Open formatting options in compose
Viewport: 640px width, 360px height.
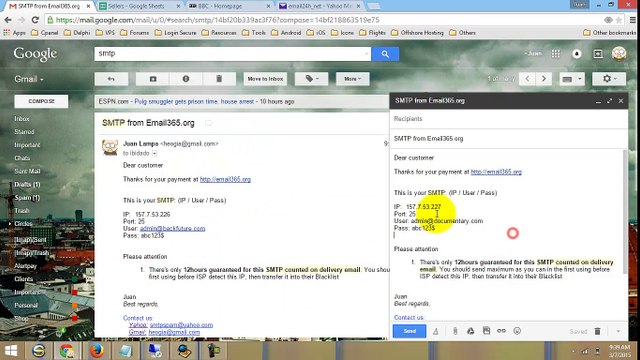coord(436,331)
